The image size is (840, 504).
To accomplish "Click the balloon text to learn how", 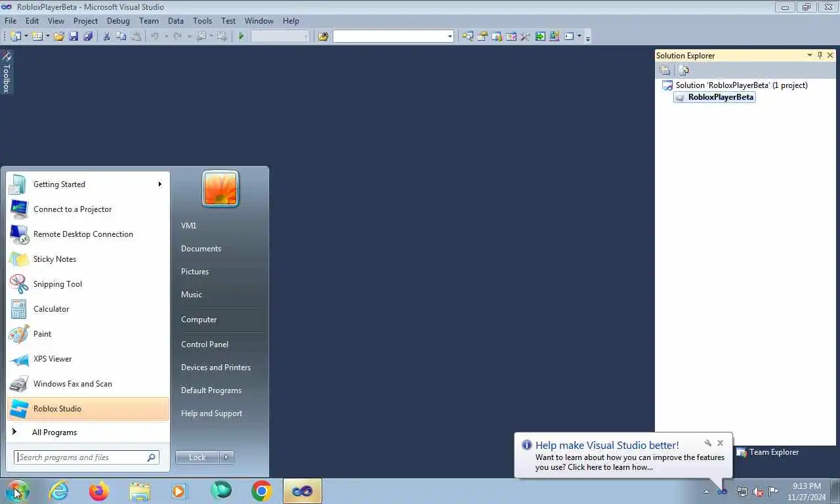I will pyautogui.click(x=630, y=462).
